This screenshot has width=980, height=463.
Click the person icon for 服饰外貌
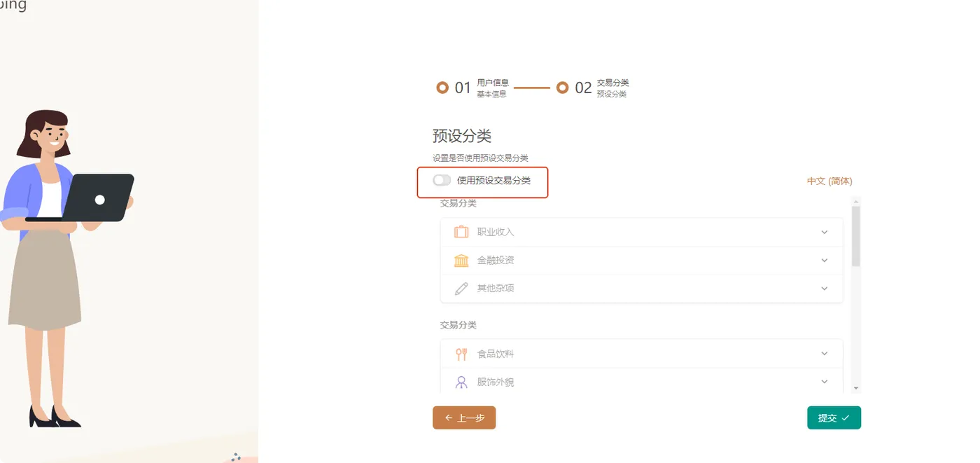tap(461, 382)
